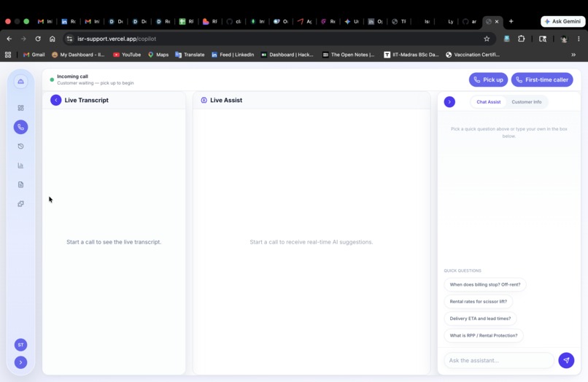The height and width of the screenshot is (382, 588).
Task: Switch to the Chat Assist tab
Action: tap(488, 102)
